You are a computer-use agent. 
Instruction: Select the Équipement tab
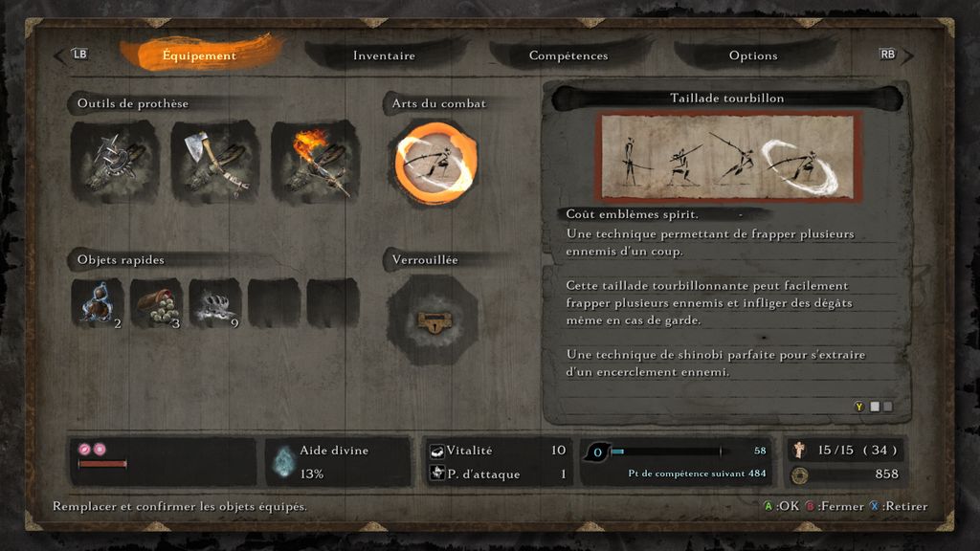tap(199, 55)
